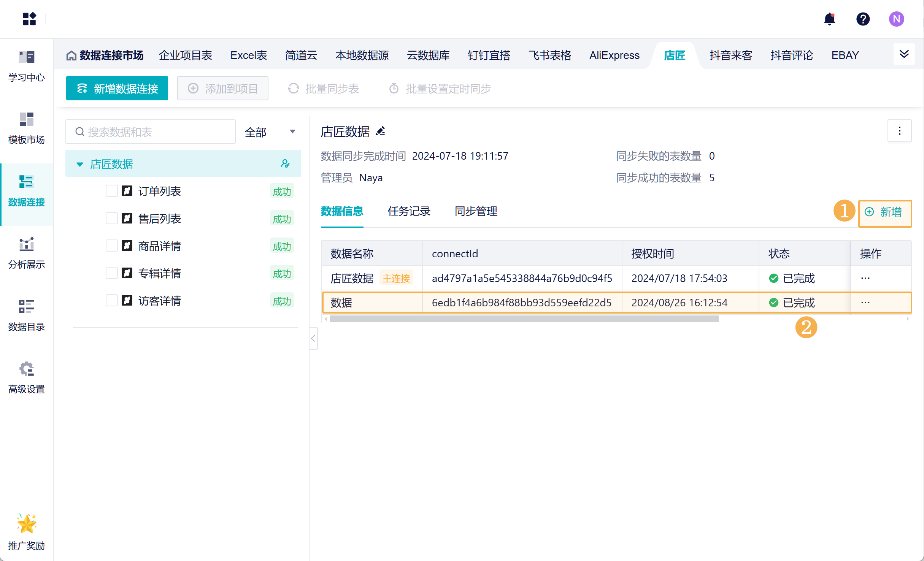Open the N user avatar menu
Viewport: 924px width, 561px height.
(x=897, y=19)
